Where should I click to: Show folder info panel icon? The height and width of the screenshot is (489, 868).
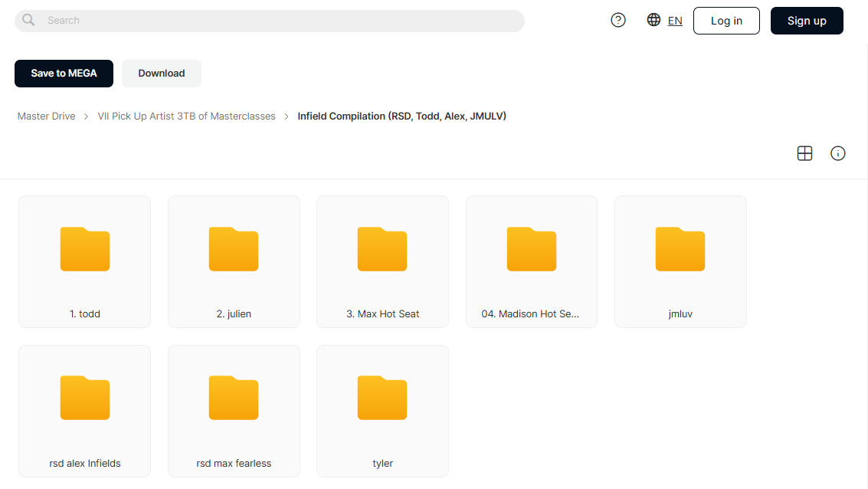tap(837, 153)
